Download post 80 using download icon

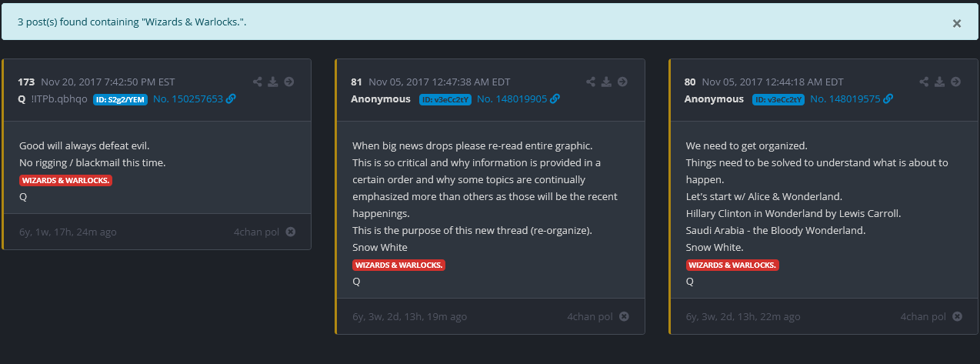point(940,82)
